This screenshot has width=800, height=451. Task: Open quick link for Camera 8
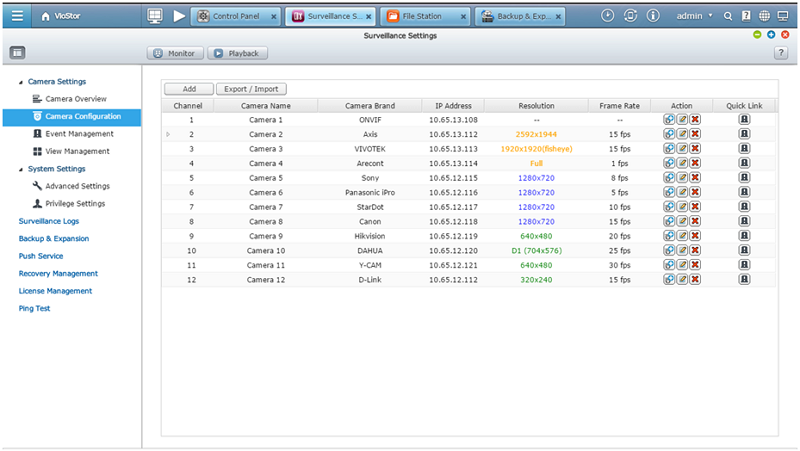(744, 221)
